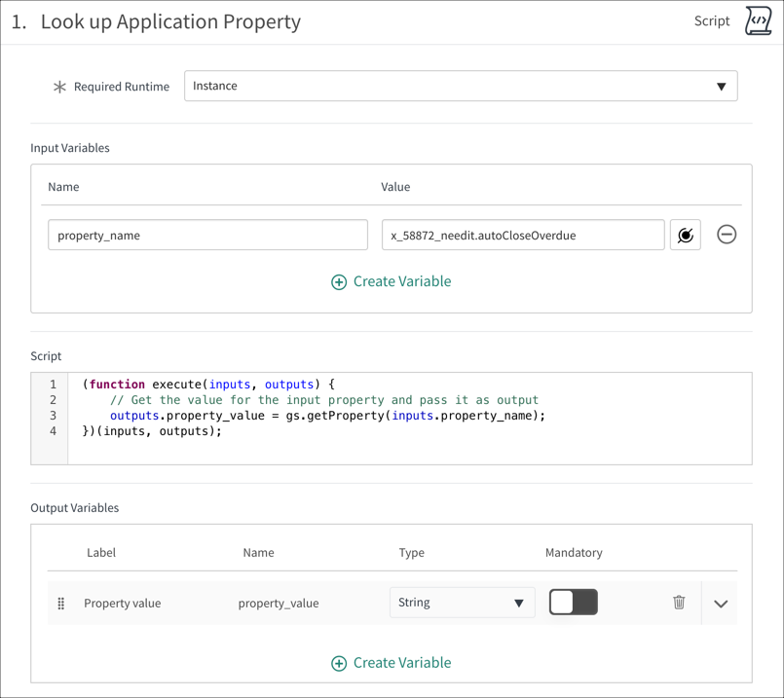Click script line 4 closing invocation
Screen dimensions: 784x698
pyautogui.click(x=152, y=431)
